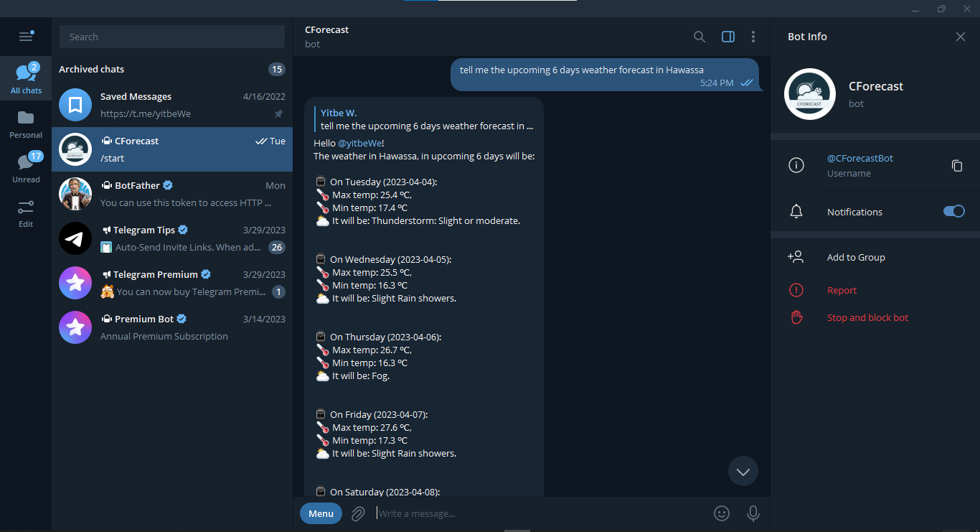Report the CForecast bot
Screen dimensions: 980x532
[842, 290]
